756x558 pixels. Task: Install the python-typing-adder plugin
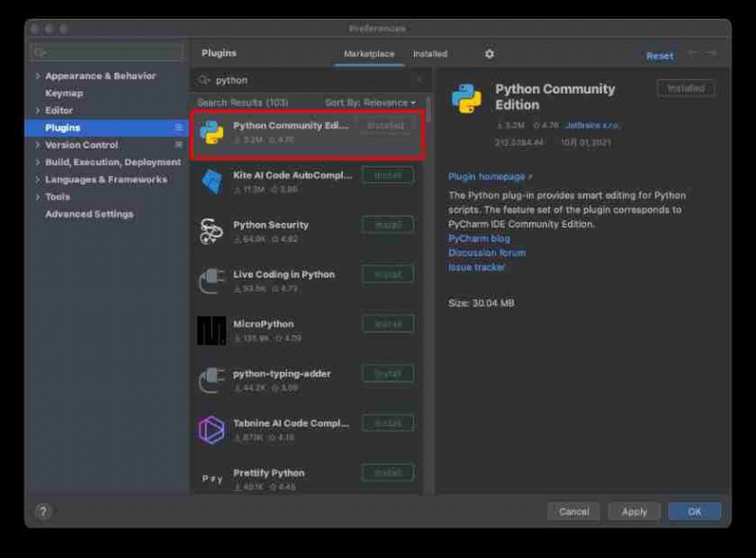[387, 374]
